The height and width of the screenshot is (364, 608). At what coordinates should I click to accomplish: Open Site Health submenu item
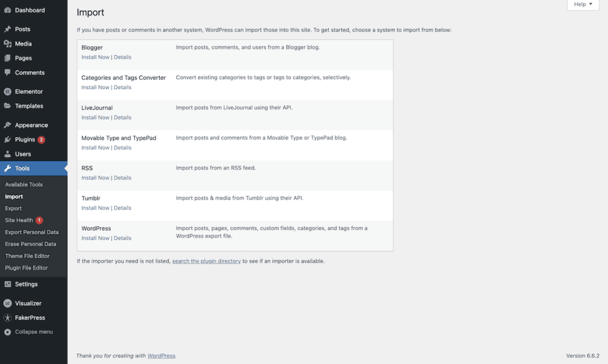point(19,220)
